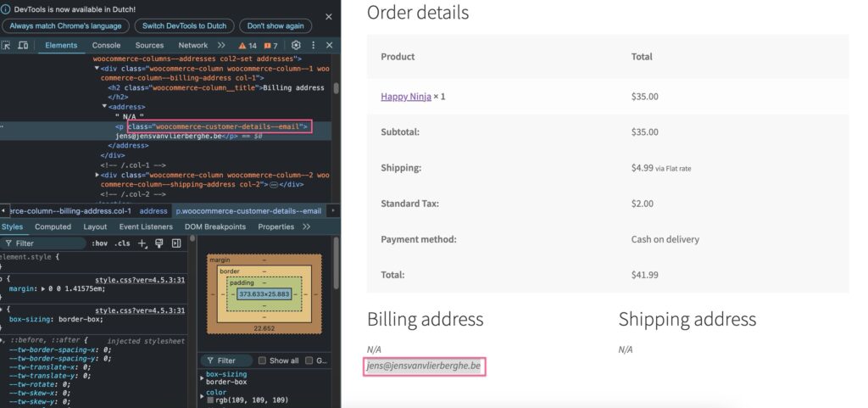
Task: Open the DevTools three-dot menu
Action: (x=314, y=46)
